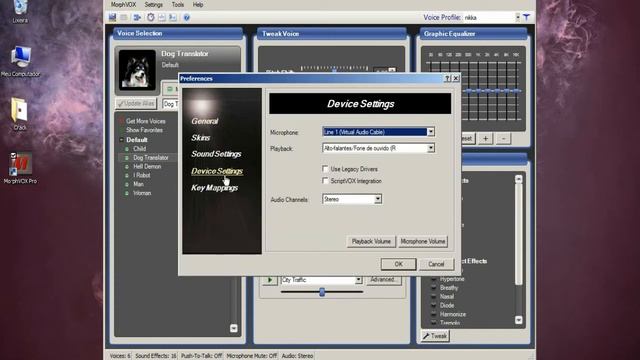Image resolution: width=640 pixels, height=360 pixels.
Task: Confirm preferences with OK
Action: coord(398,264)
